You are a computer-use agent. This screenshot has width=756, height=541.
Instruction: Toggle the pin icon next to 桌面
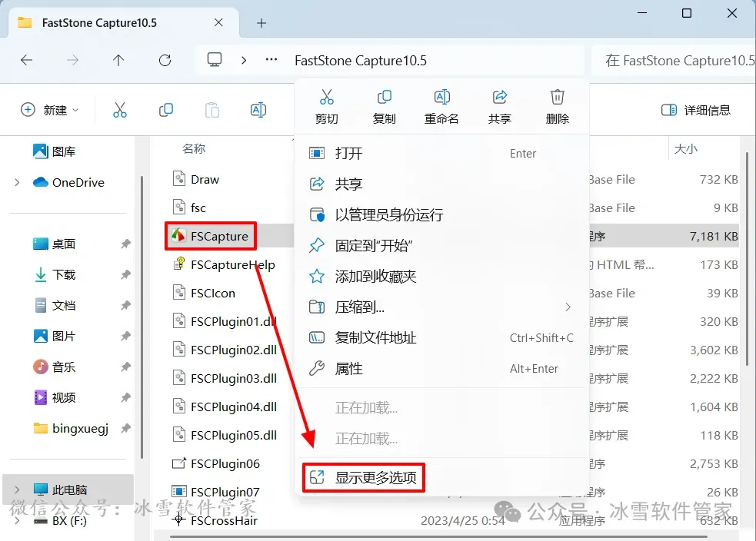[125, 244]
